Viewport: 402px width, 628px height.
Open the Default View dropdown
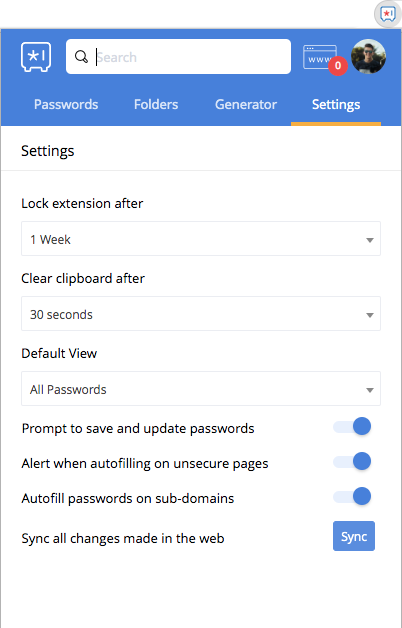pos(201,388)
